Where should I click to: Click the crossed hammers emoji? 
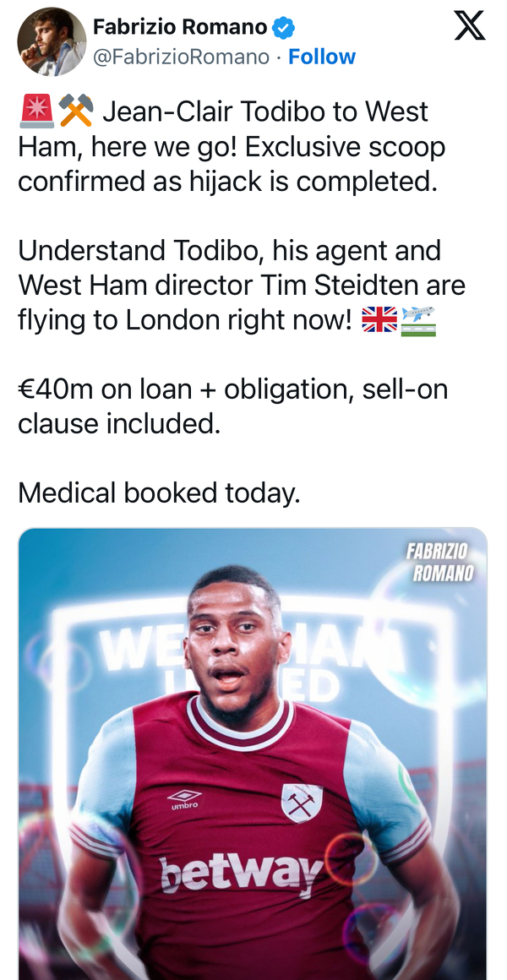pyautogui.click(x=76, y=112)
